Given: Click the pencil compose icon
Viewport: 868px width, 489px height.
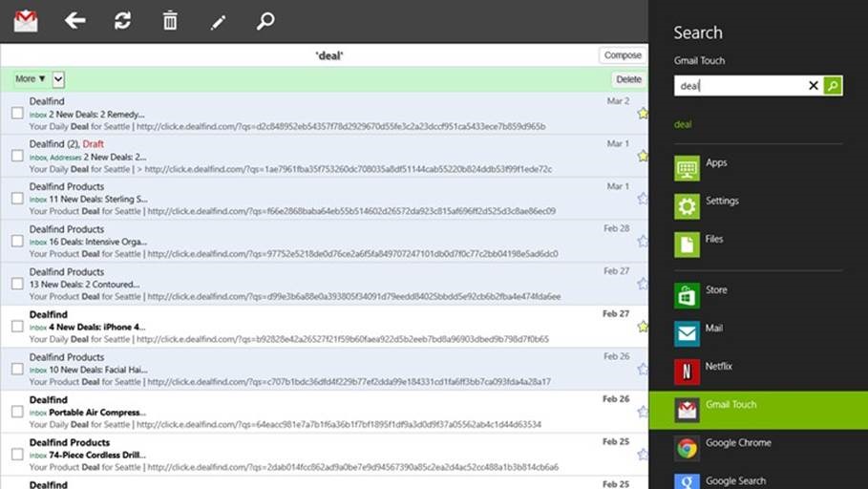Looking at the screenshot, I should pos(218,21).
